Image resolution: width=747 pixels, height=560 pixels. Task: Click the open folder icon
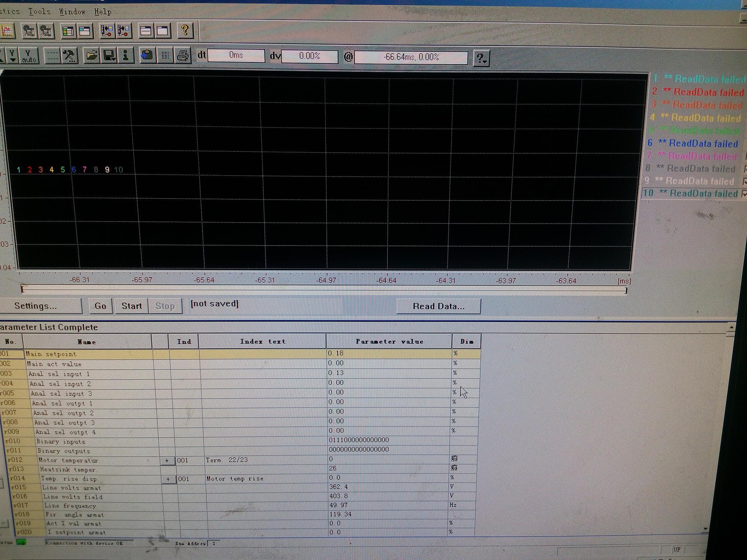point(92,56)
